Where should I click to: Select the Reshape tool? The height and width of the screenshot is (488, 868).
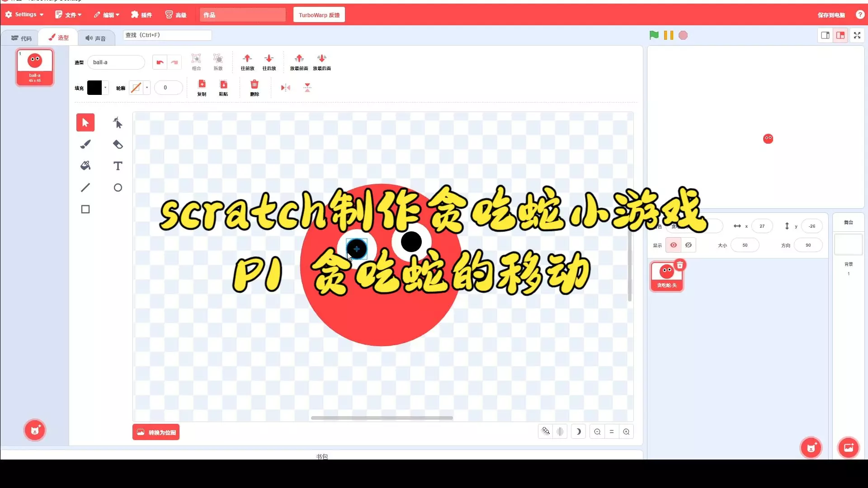[x=118, y=122]
